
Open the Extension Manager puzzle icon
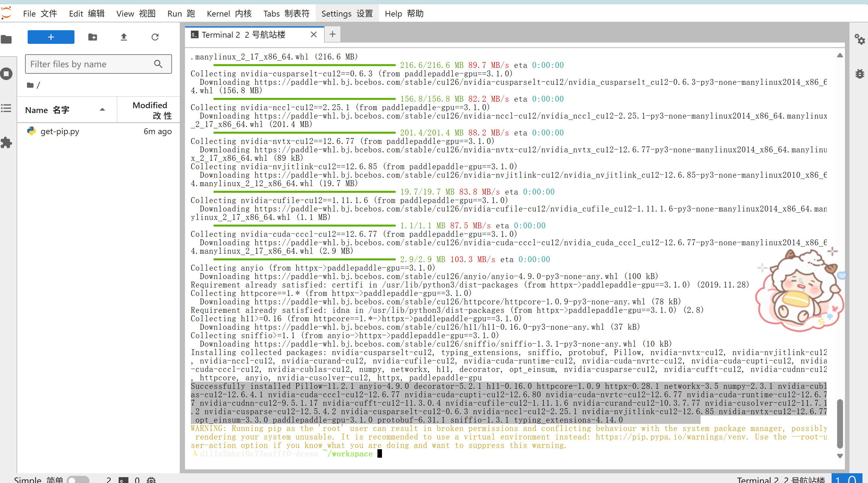[x=7, y=143]
